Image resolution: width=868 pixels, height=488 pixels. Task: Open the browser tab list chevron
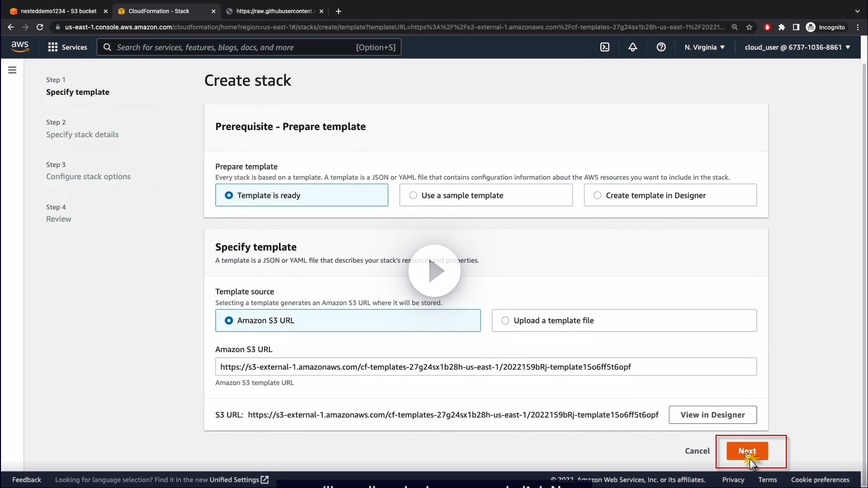tap(857, 11)
